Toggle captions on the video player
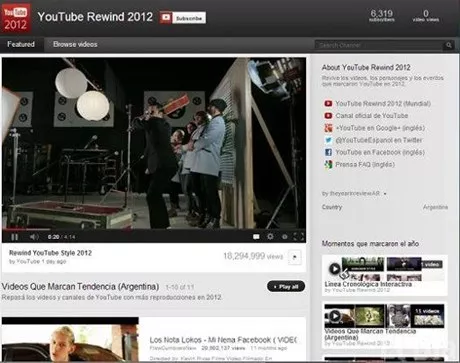 click(256, 237)
